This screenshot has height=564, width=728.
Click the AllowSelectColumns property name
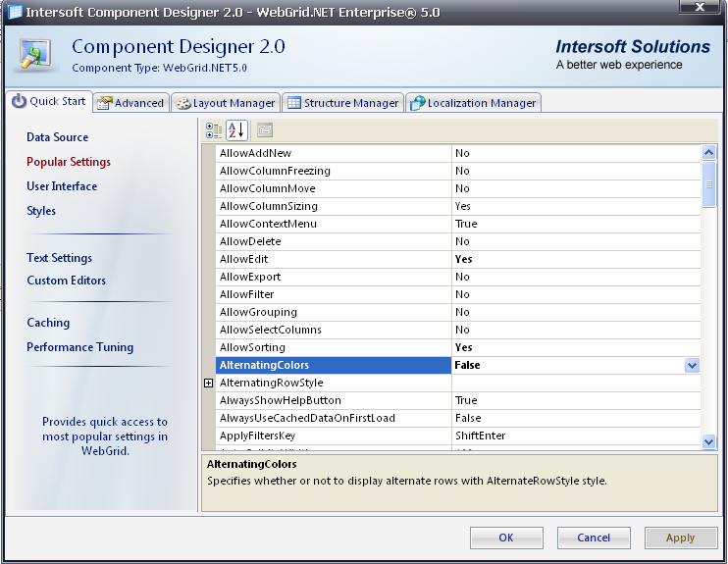[271, 330]
